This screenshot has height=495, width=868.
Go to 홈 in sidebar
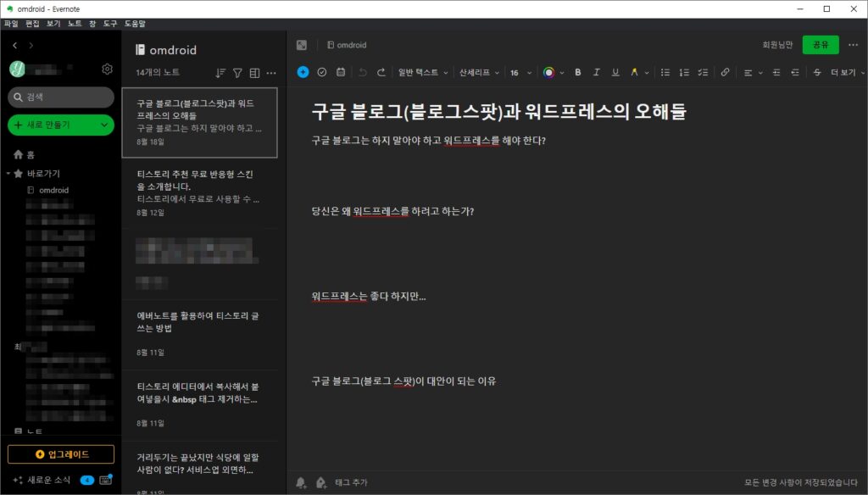[23, 154]
